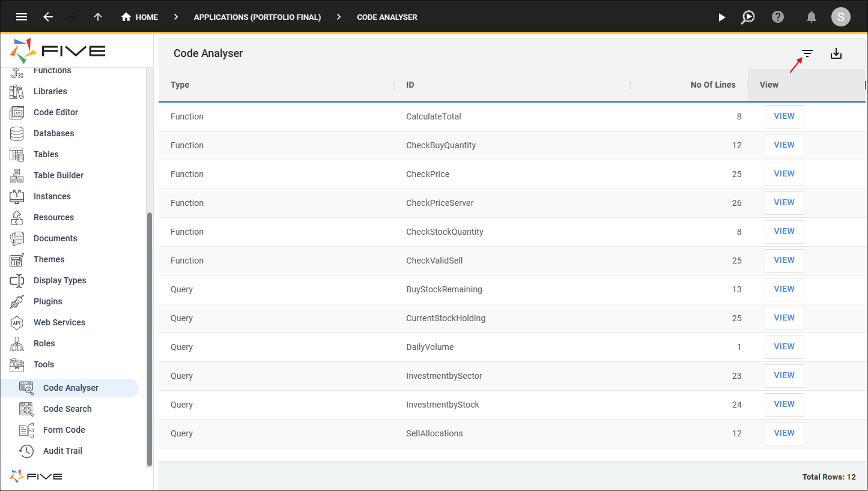View the CurrentStockHolding query

[784, 318]
